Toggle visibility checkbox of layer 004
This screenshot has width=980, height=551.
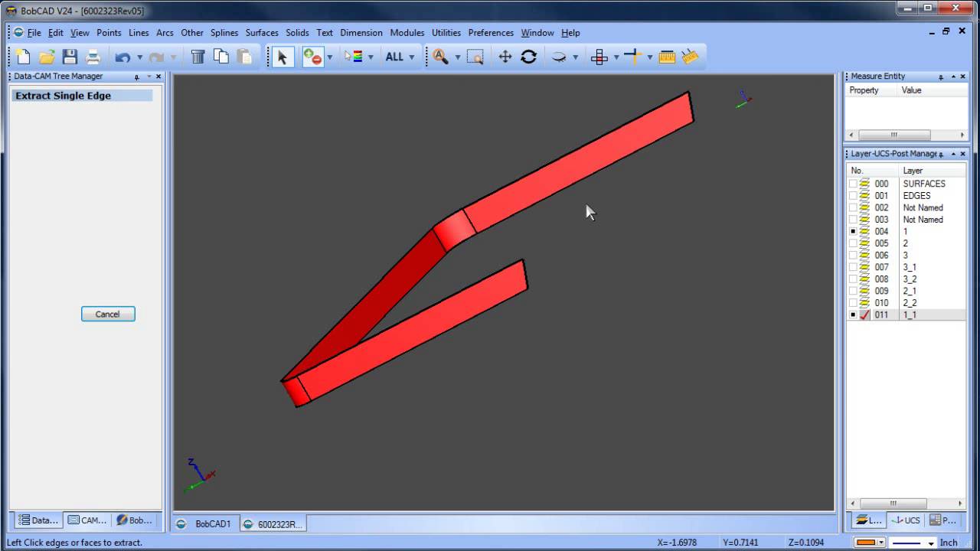tap(853, 231)
